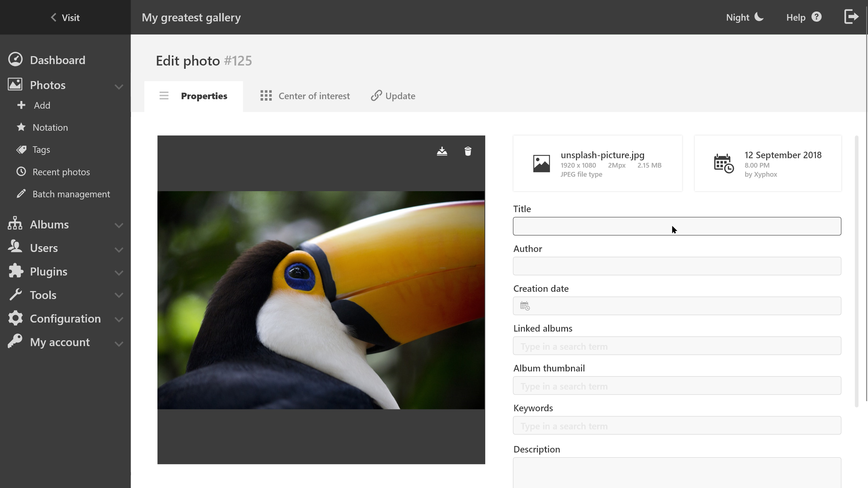
Task: Click the properties panel vertical scrollbar
Action: pos(856,272)
